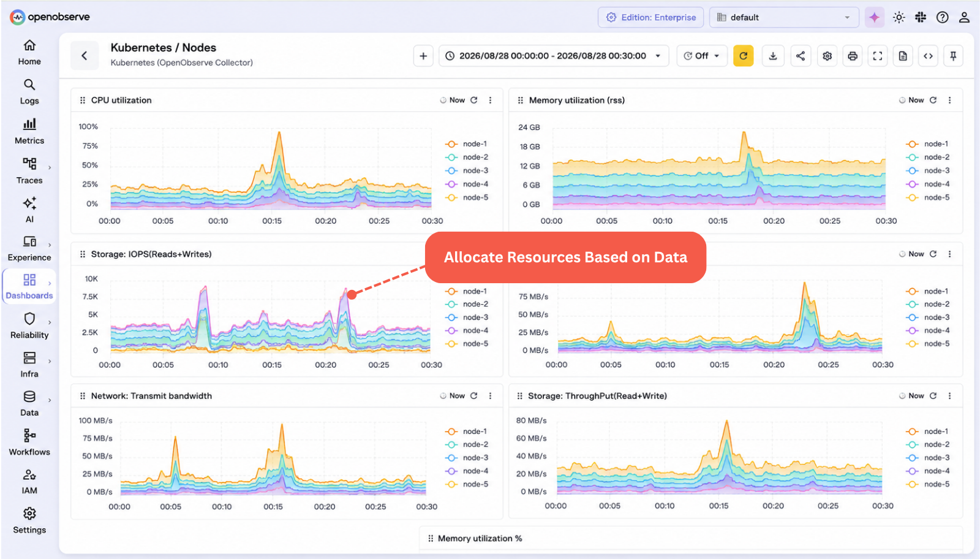The height and width of the screenshot is (559, 980).
Task: Toggle node-2 in Storage IOPS legend
Action: click(467, 304)
